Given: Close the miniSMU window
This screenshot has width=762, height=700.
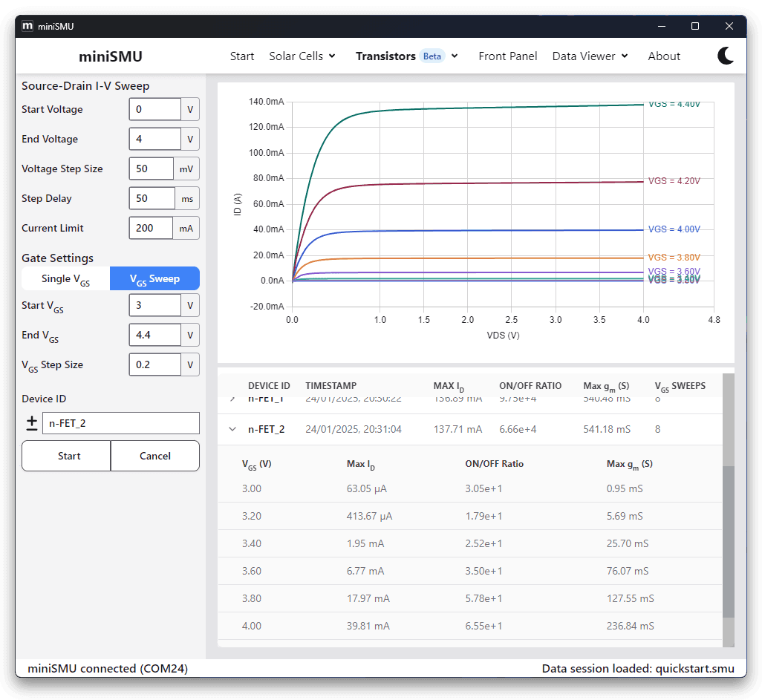Looking at the screenshot, I should [729, 26].
